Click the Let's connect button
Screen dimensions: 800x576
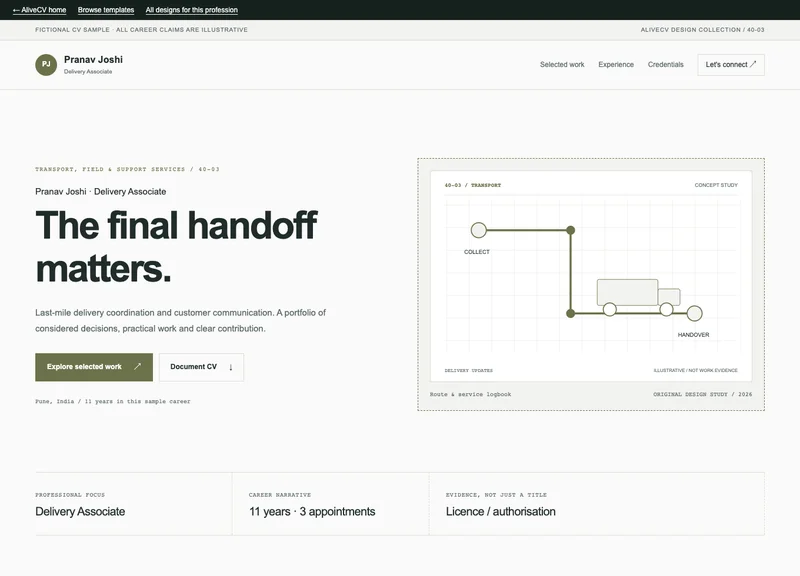[731, 65]
